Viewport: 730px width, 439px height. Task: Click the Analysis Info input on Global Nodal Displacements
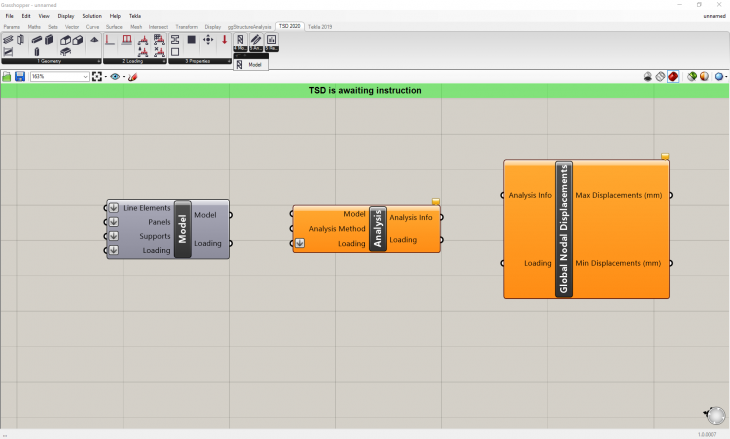(x=530, y=195)
